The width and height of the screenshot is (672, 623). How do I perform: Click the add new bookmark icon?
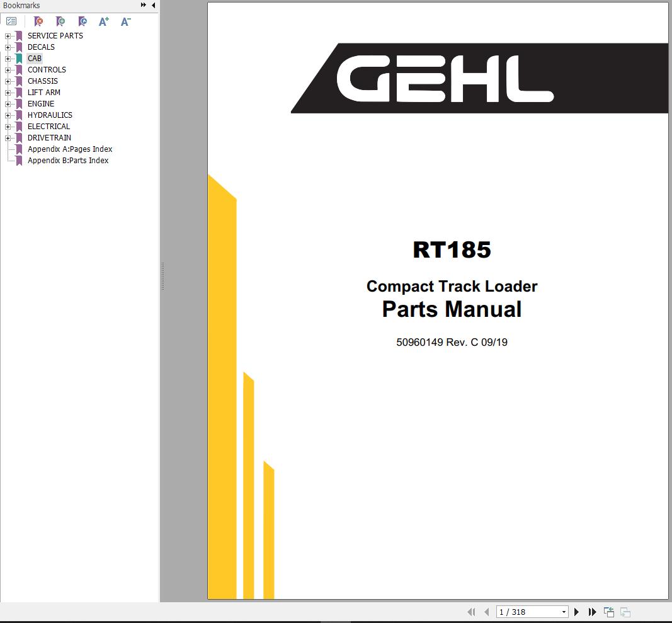60,21
